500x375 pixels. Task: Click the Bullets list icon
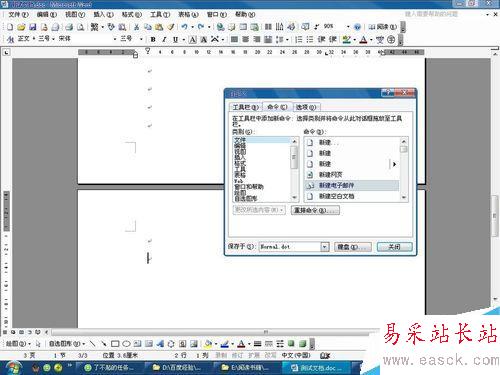(x=310, y=39)
